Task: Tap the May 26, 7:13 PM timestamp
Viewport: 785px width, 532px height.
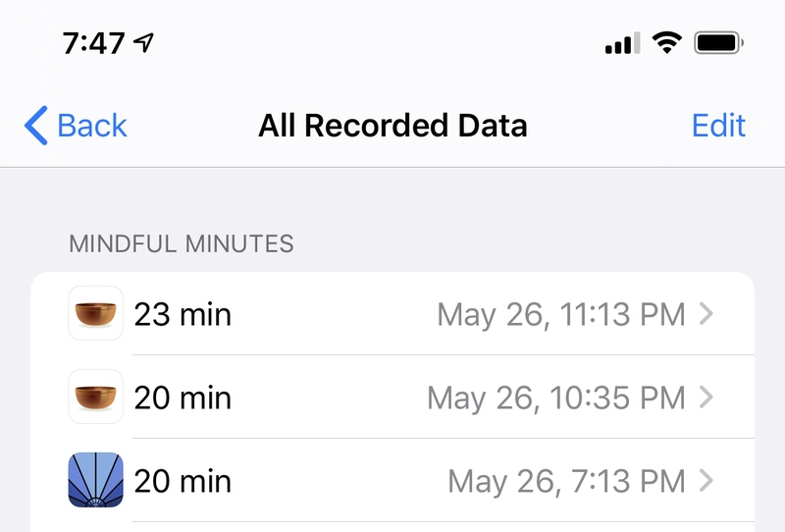Action: (x=567, y=481)
